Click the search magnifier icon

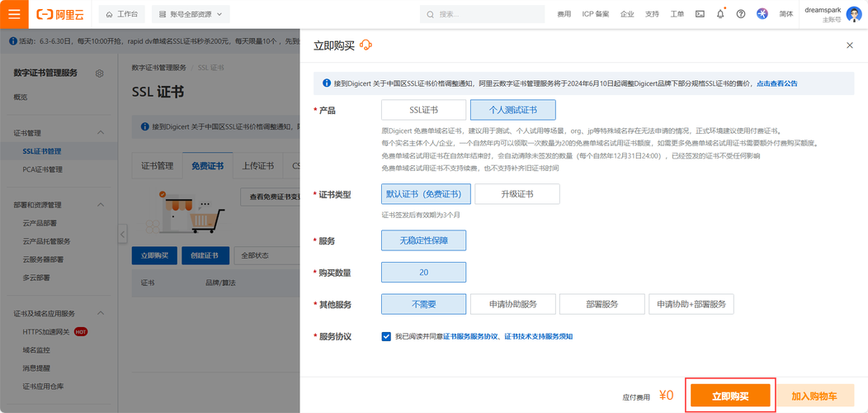pos(430,14)
